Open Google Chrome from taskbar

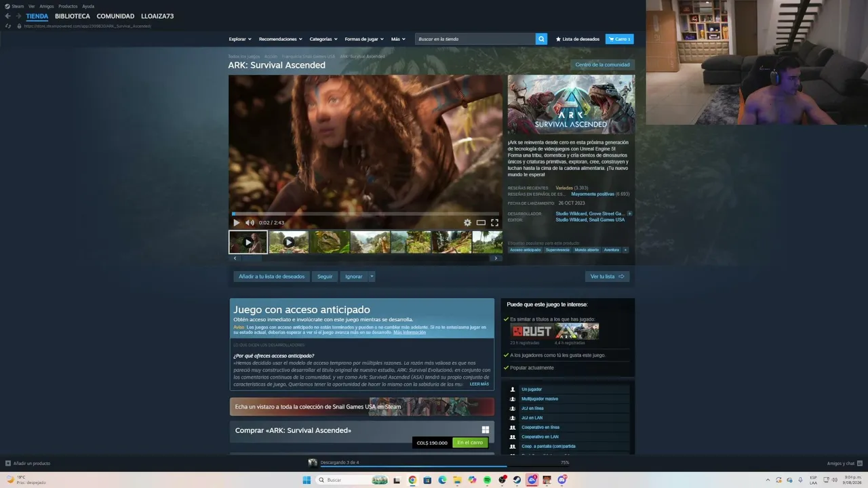412,480
